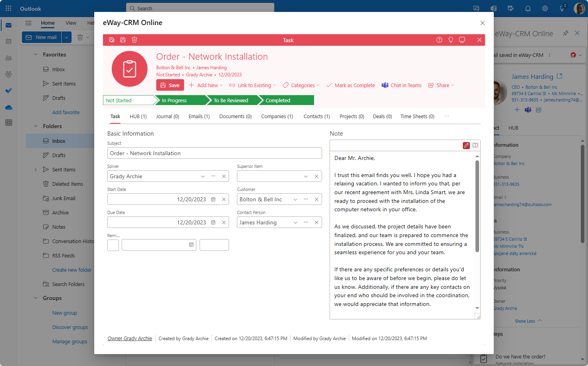588x366 pixels.
Task: Click New mail button in Outlook
Action: pos(42,37)
